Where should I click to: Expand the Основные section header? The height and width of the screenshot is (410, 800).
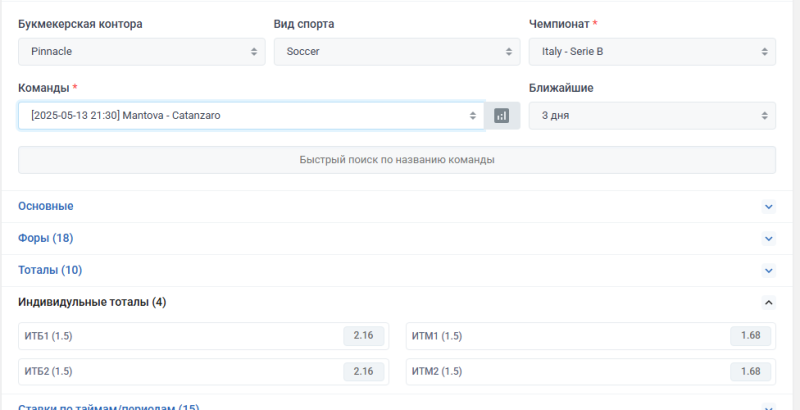46,206
